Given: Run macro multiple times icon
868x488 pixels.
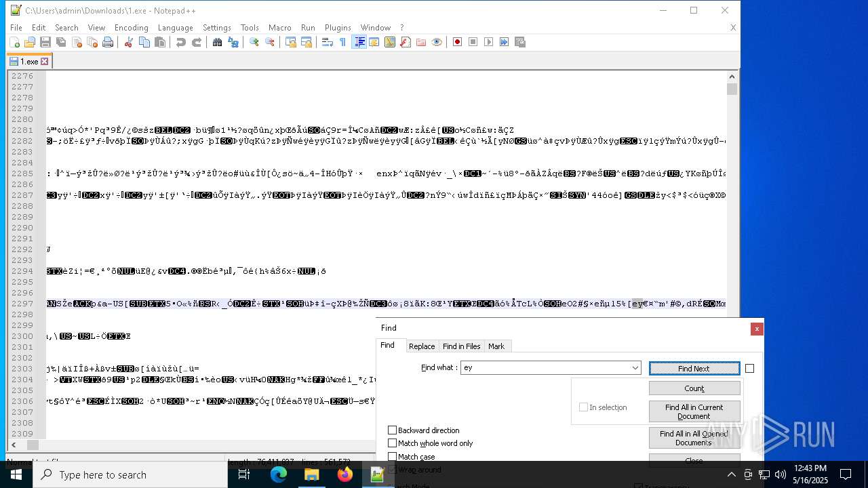Looking at the screenshot, I should pyautogui.click(x=505, y=42).
